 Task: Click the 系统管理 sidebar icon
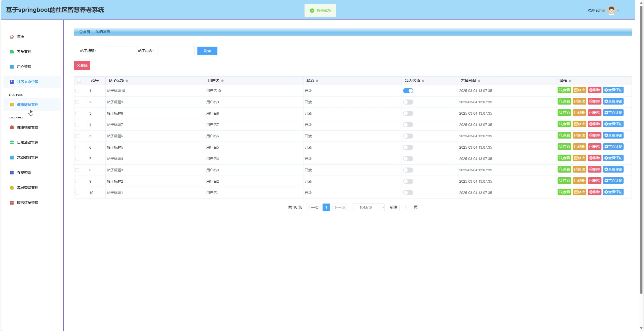tap(12, 52)
